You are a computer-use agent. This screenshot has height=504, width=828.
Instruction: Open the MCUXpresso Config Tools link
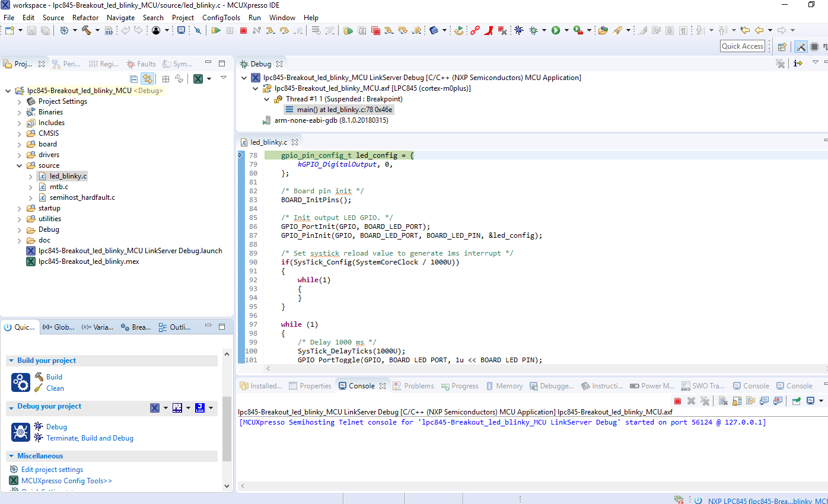pos(66,481)
